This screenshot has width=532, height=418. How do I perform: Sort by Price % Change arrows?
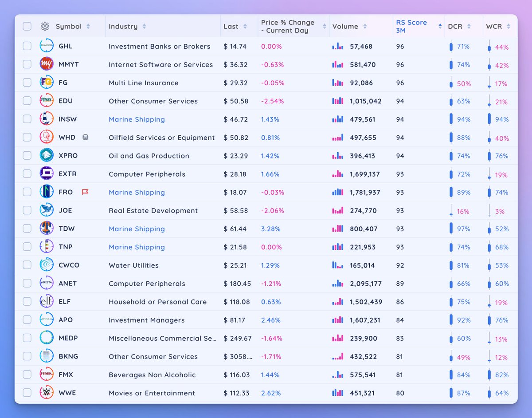click(x=325, y=27)
